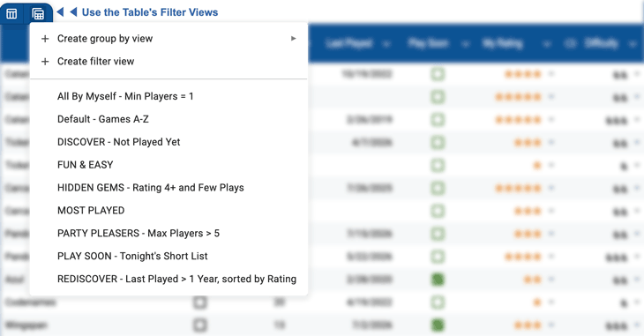The height and width of the screenshot is (336, 644).
Task: Click the table view icon
Action: (x=11, y=13)
